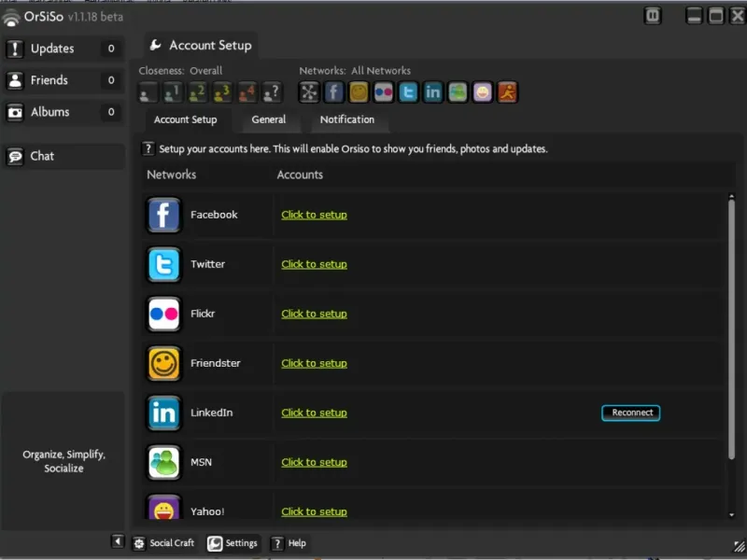The width and height of the screenshot is (747, 560).
Task: Click the scrollbar down arrow
Action: [x=731, y=515]
